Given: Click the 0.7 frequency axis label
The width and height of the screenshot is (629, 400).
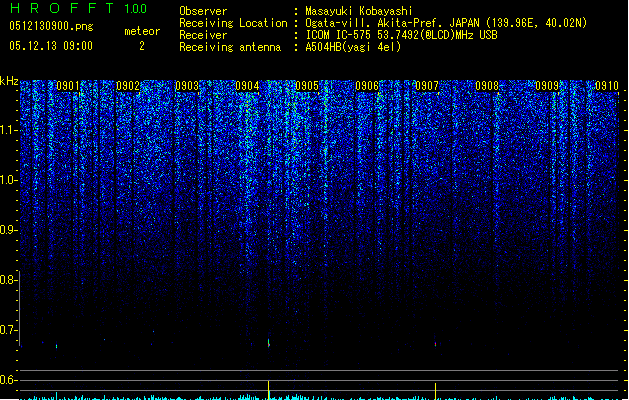Looking at the screenshot, I should coord(8,330).
